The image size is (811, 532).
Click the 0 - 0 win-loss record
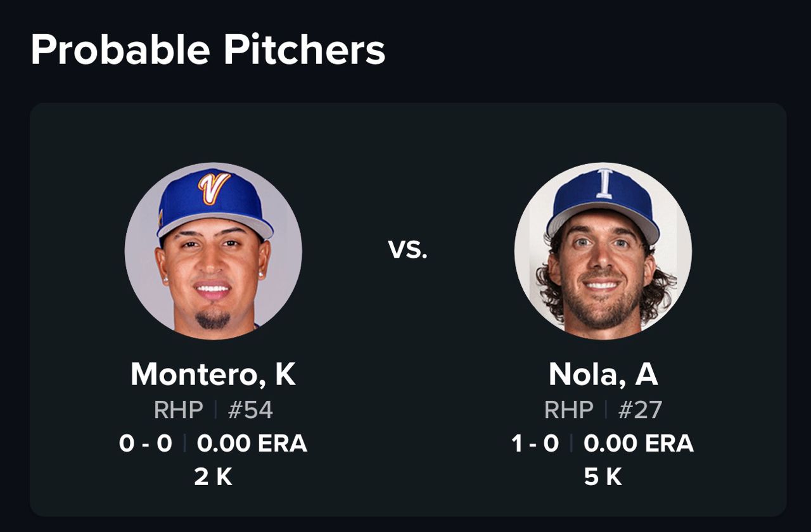pyautogui.click(x=146, y=443)
